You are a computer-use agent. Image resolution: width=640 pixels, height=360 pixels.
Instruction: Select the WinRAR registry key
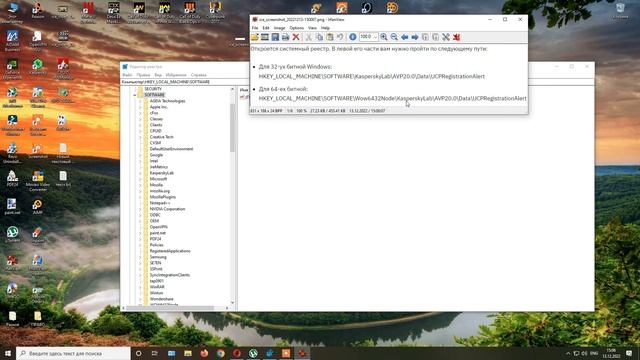157,287
